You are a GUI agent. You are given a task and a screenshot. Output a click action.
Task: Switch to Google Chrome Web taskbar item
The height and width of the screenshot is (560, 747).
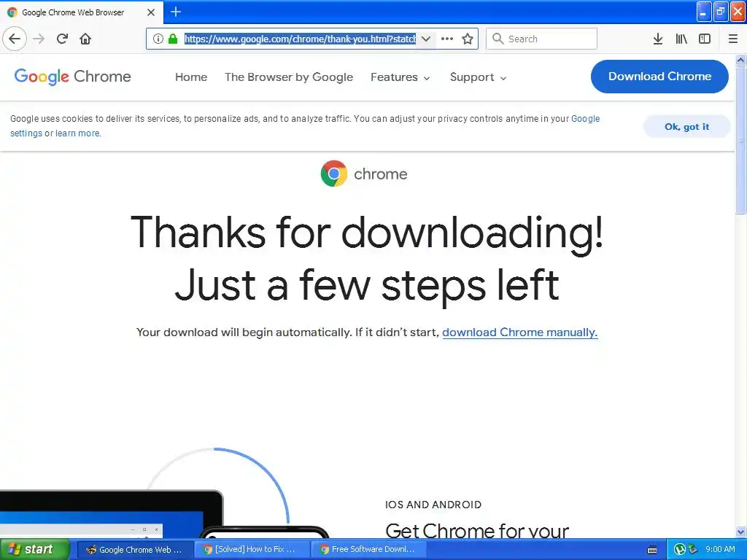135,550
